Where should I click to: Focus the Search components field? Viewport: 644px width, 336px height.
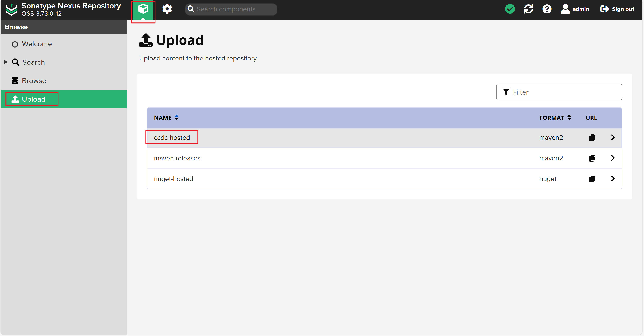pyautogui.click(x=231, y=9)
